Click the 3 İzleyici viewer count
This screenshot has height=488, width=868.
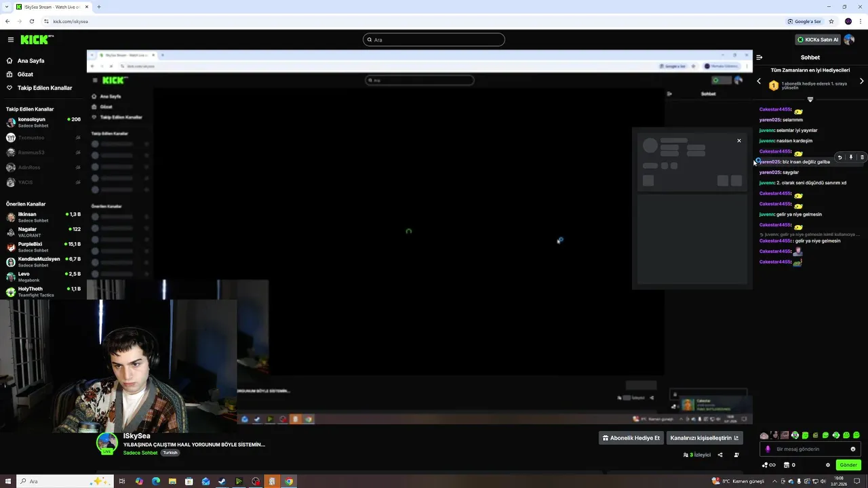pos(697,455)
